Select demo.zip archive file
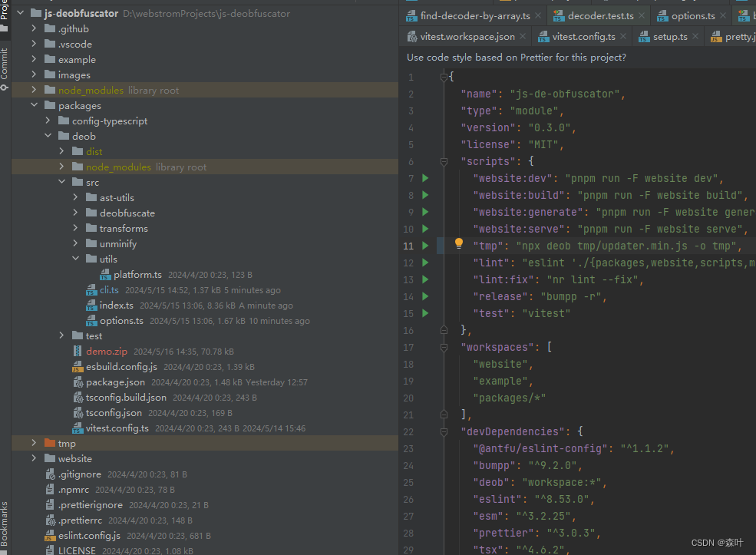Viewport: 756px width, 555px height. pos(107,352)
